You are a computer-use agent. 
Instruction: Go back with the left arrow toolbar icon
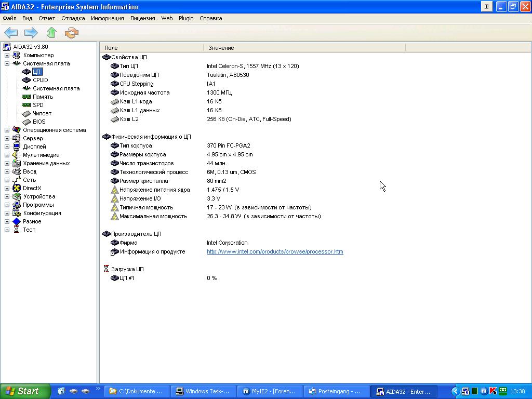click(x=11, y=33)
